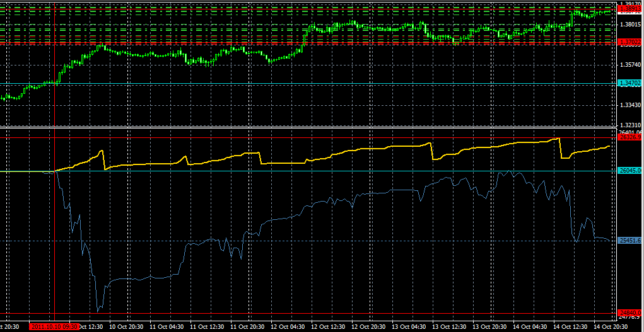Click the red 26326.9 indicator level label

tap(631, 137)
